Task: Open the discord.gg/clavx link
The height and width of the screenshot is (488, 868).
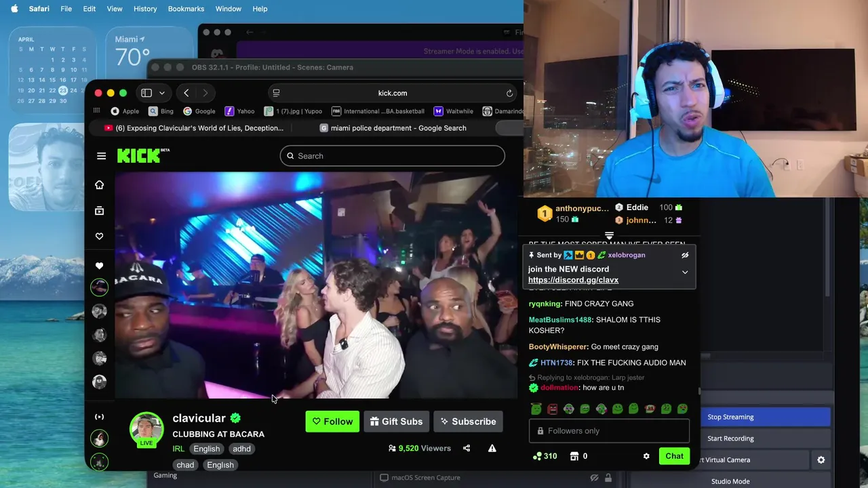Action: 573,280
